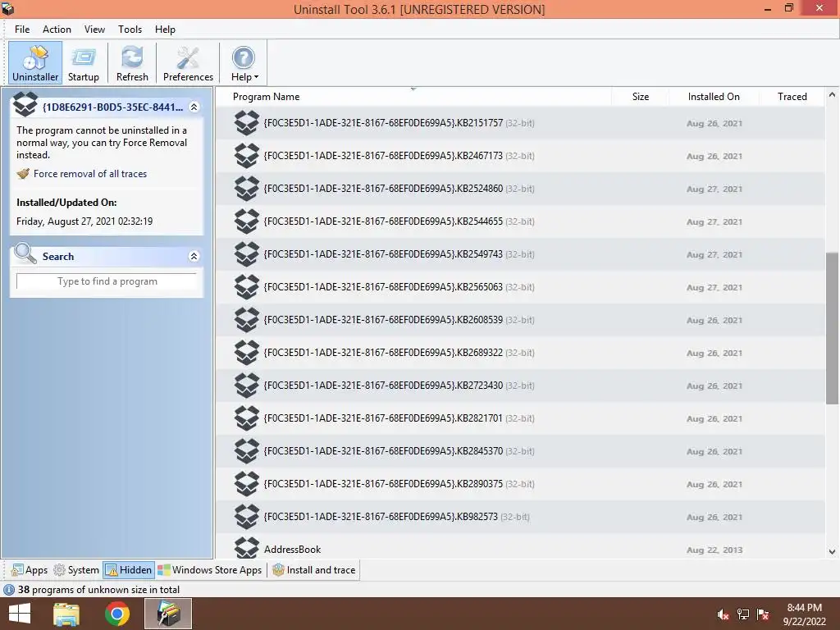840x630 pixels.
Task: Click the icon of the KB2524860 entry
Action: (247, 189)
